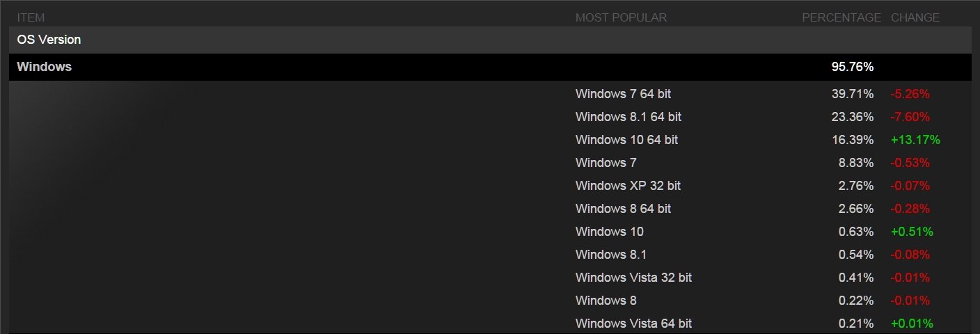Click the 39.71% percentage value
The image size is (980, 334).
[852, 94]
